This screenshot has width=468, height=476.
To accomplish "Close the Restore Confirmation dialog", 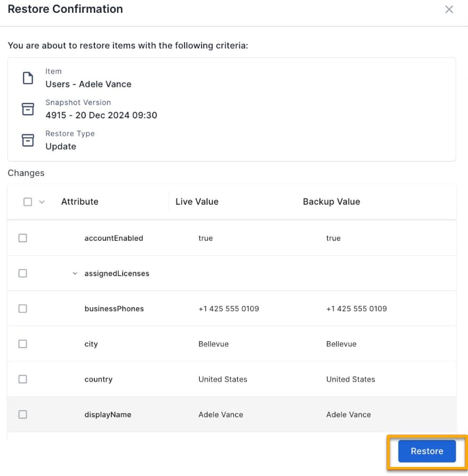I will pyautogui.click(x=449, y=10).
